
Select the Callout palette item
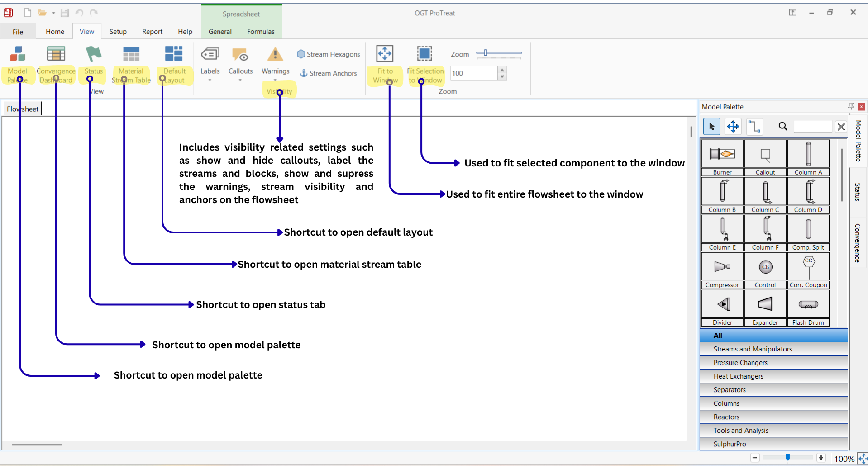tap(765, 157)
